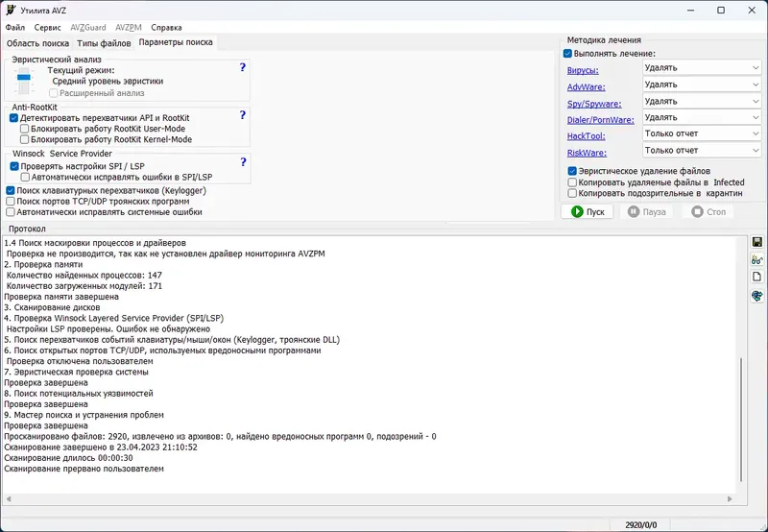Open the Эвристический анализ help question mark
This screenshot has width=768, height=532.
243,67
